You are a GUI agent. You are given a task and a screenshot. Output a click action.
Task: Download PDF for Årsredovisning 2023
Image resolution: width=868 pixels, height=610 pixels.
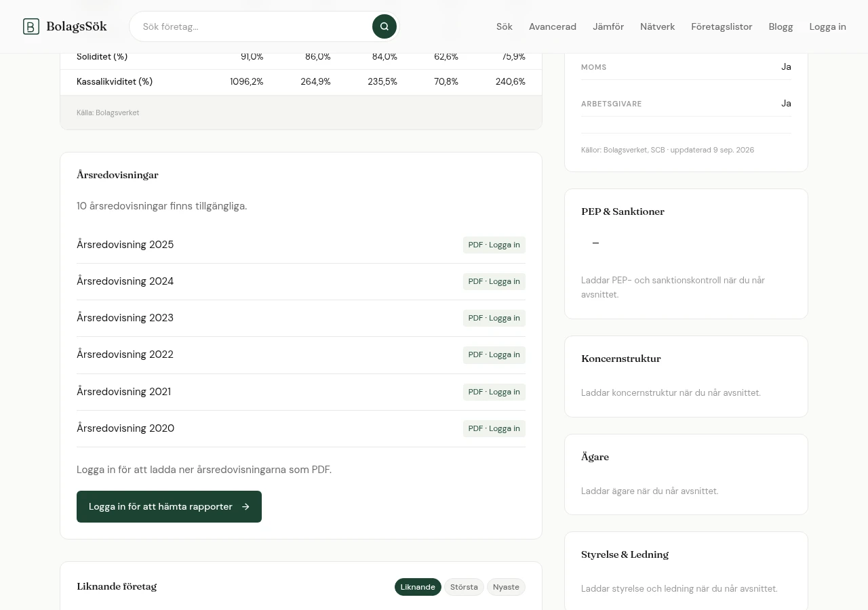(x=494, y=318)
